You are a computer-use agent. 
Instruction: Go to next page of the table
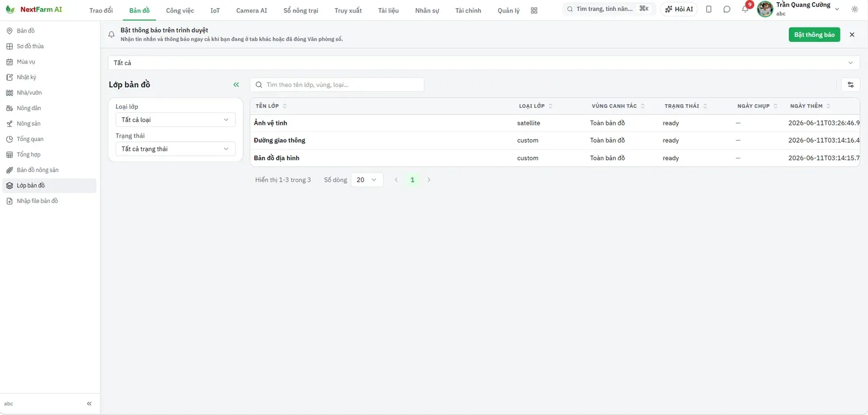coord(429,180)
